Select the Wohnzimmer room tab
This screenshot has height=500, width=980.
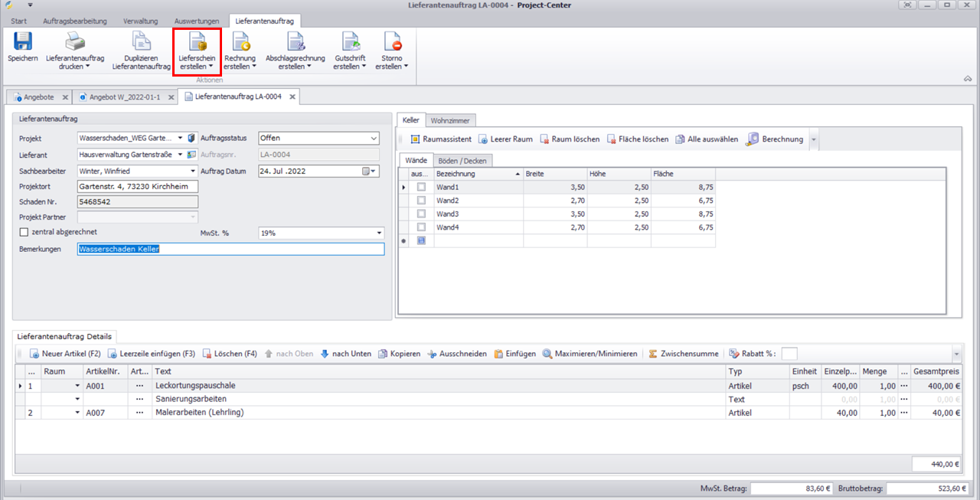[x=451, y=120]
